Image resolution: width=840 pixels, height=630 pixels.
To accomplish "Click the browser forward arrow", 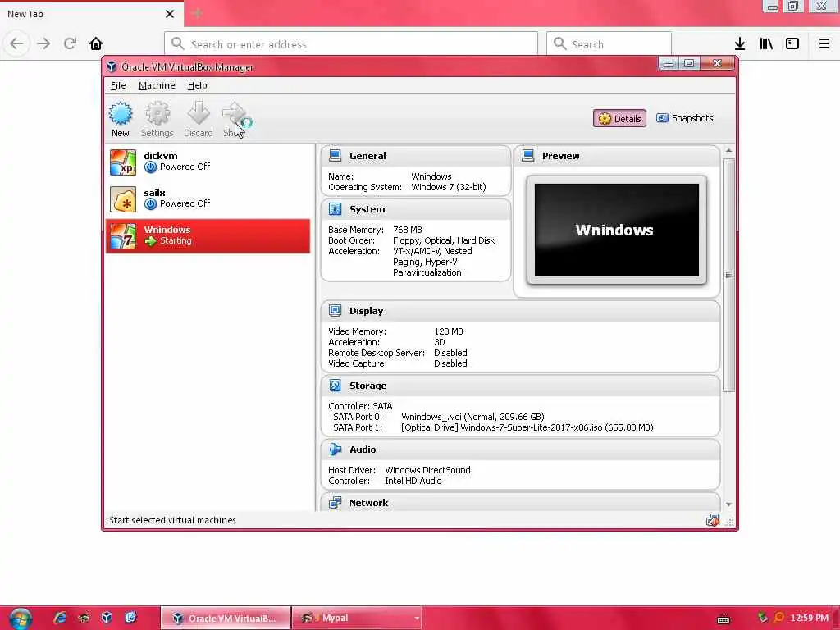I will click(x=43, y=43).
